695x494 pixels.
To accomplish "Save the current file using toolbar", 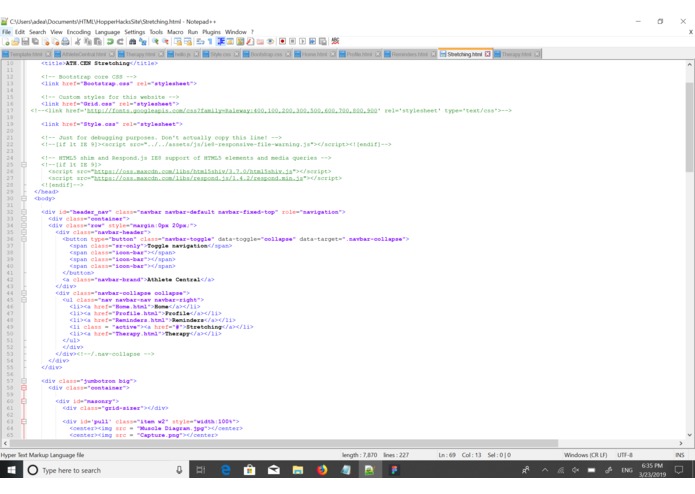I will (x=25, y=42).
